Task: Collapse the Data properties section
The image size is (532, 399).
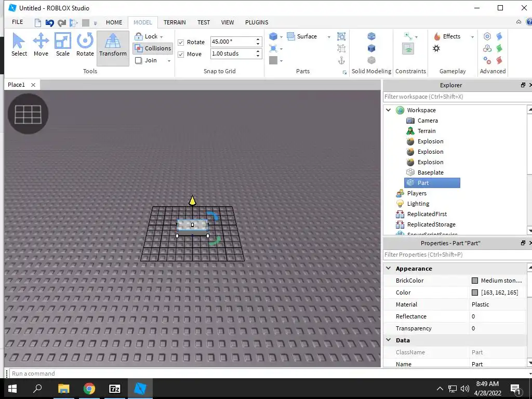Action: tap(389, 340)
